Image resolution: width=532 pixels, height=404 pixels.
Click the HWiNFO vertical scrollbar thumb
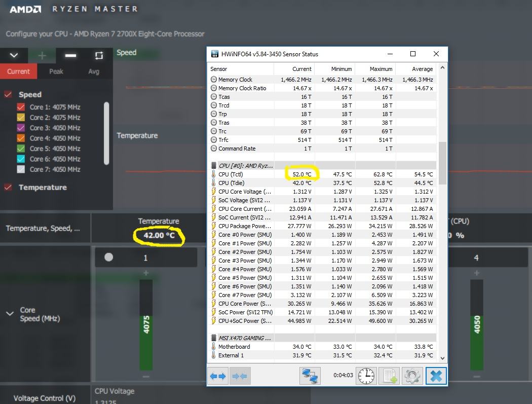pos(442,163)
